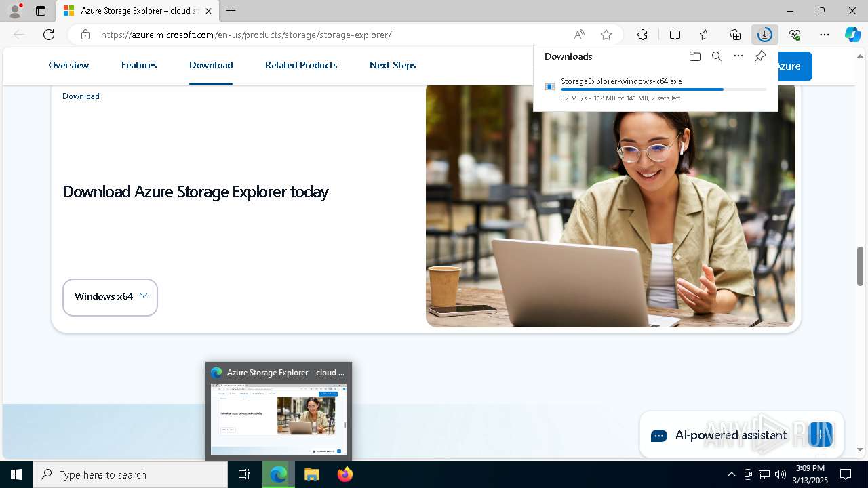Search downloads with magnifier icon
868x488 pixels.
pyautogui.click(x=716, y=56)
